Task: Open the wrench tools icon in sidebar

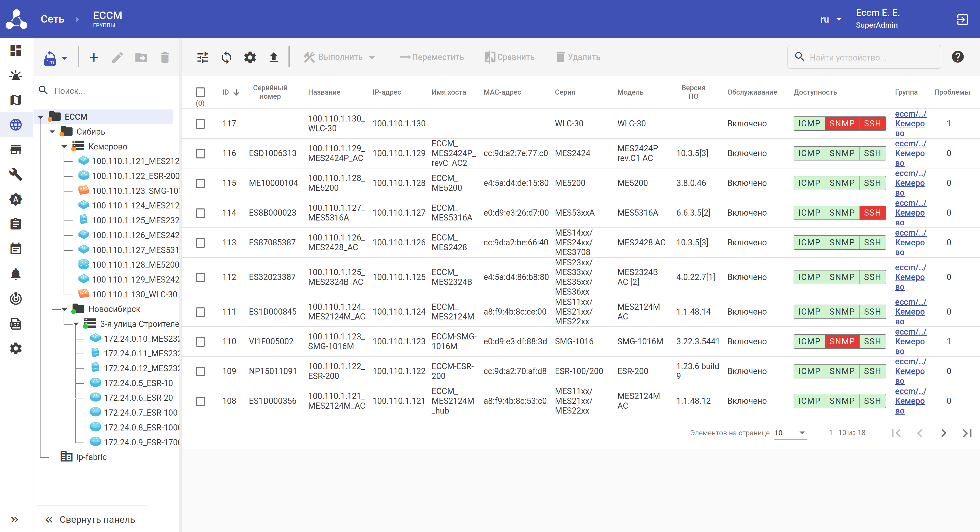Action: point(16,175)
